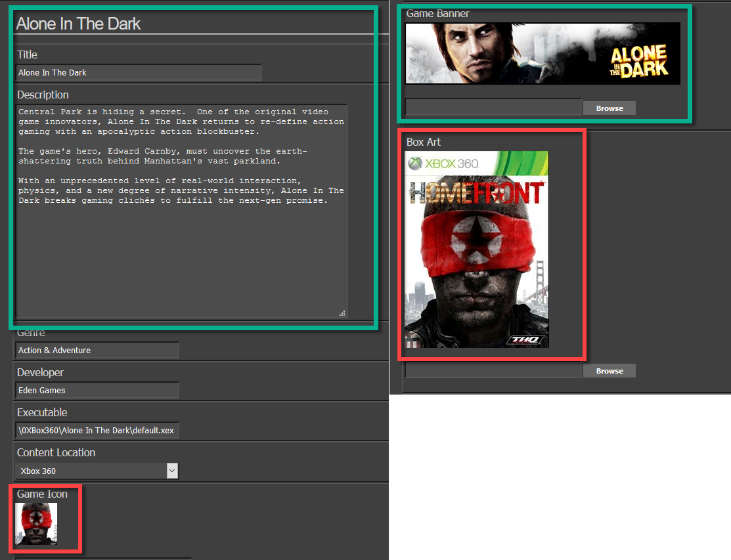
Task: Click the Content Location dropdown arrow
Action: click(x=172, y=471)
